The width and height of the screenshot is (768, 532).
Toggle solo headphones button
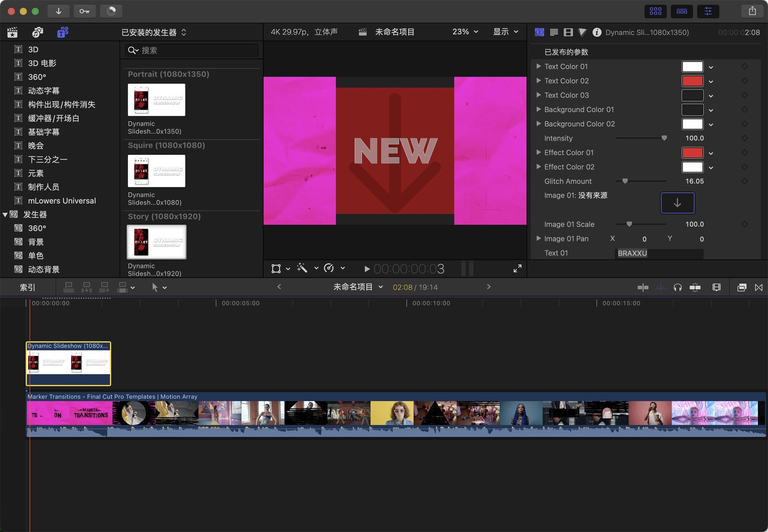pos(677,288)
